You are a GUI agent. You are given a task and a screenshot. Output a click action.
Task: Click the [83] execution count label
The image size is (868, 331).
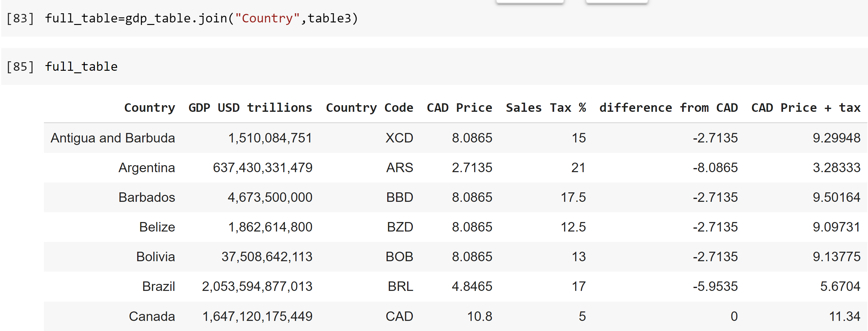(x=20, y=18)
